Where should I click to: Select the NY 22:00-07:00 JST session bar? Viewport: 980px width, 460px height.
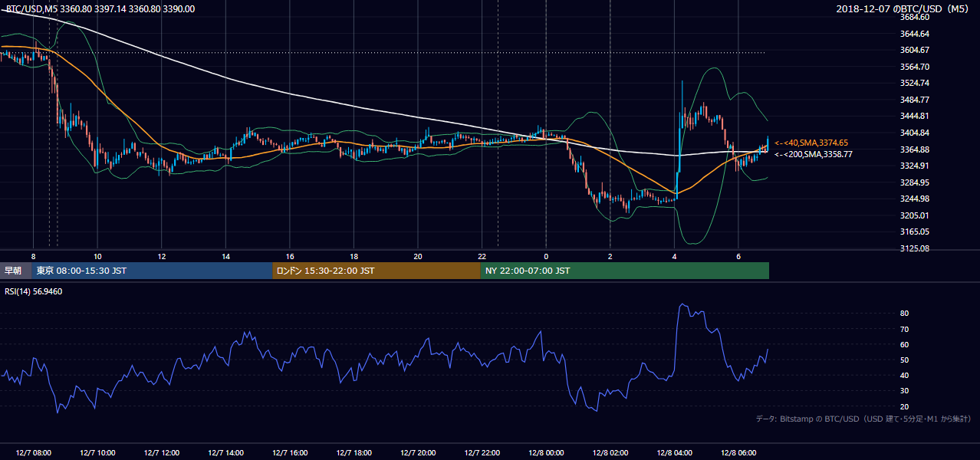tap(625, 271)
